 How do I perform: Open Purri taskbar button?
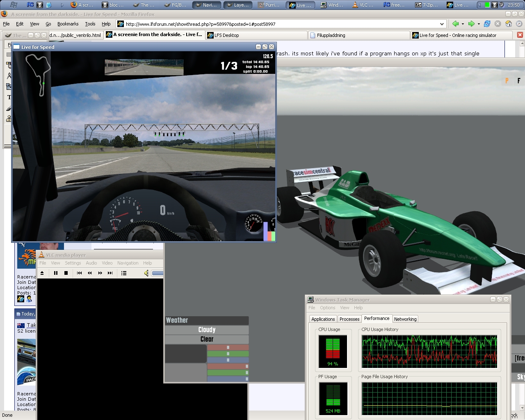tap(269, 5)
